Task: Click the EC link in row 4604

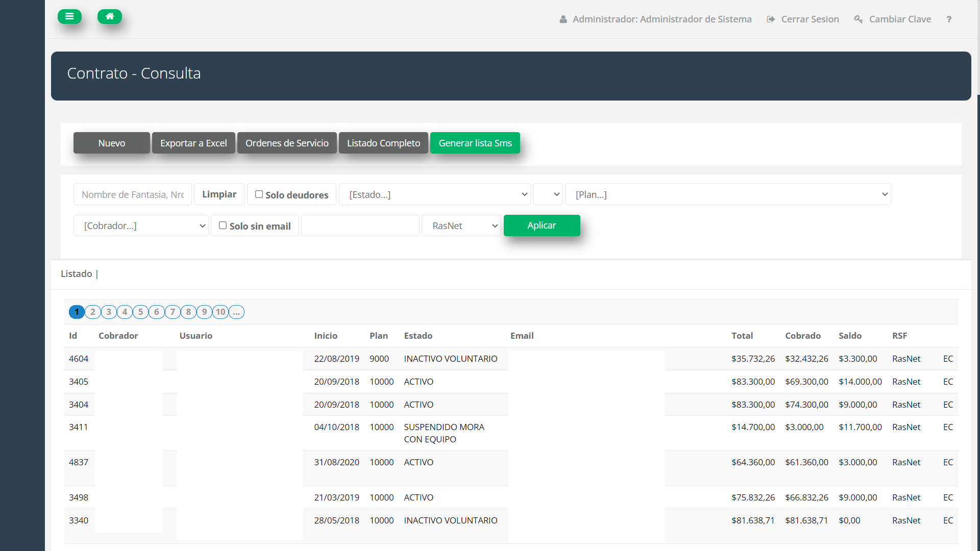Action: point(948,359)
